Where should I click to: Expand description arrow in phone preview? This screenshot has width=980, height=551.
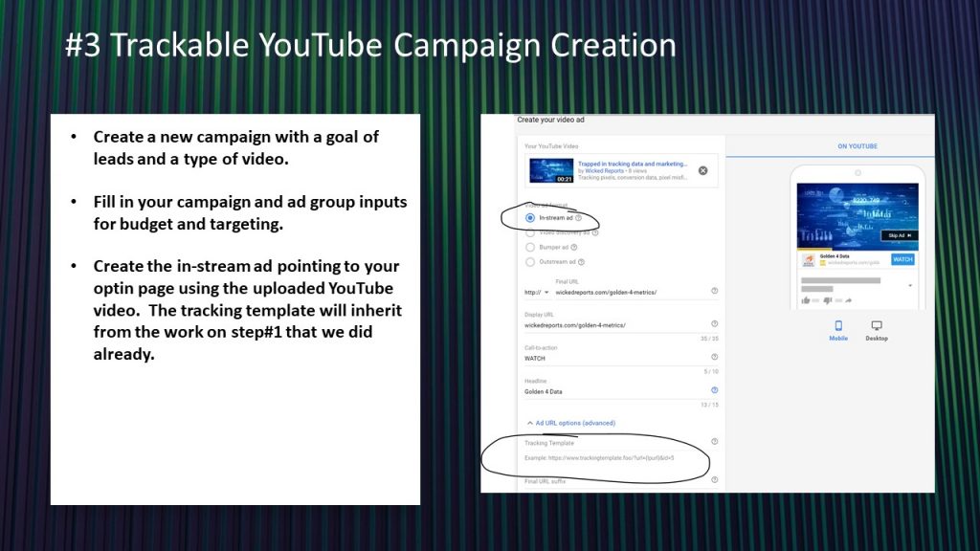[x=910, y=285]
